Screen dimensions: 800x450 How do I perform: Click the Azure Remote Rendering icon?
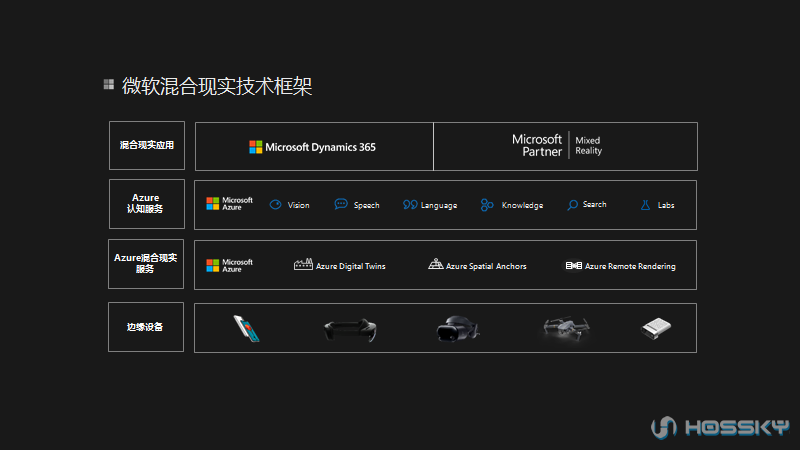573,265
